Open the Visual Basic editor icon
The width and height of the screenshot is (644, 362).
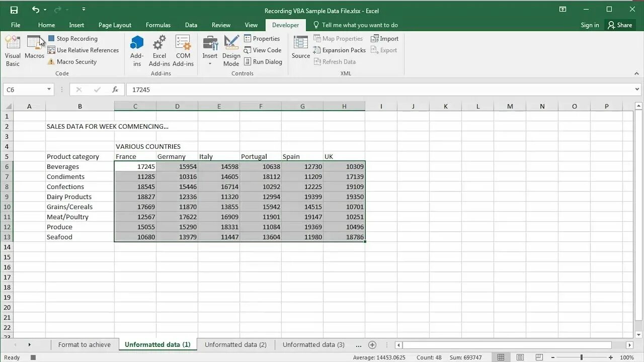coord(13,51)
